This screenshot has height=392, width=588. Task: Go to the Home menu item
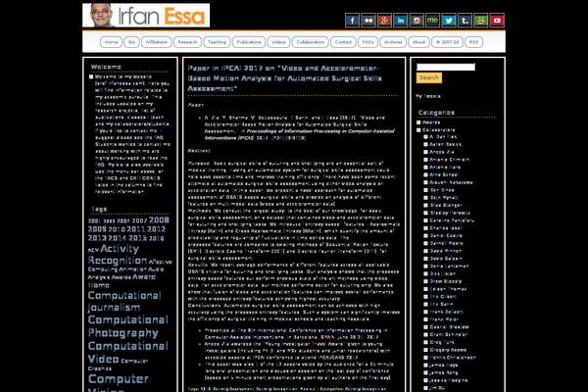(x=111, y=42)
